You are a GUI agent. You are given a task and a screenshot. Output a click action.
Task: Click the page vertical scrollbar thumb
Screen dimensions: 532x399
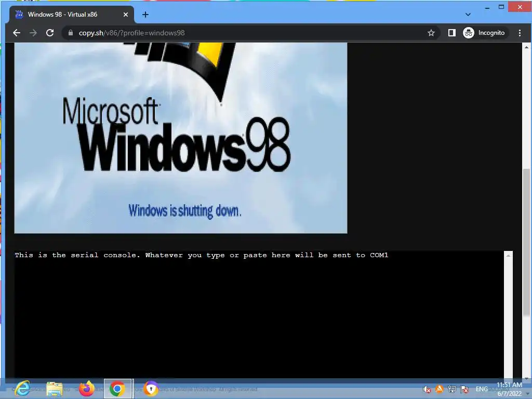(x=527, y=243)
